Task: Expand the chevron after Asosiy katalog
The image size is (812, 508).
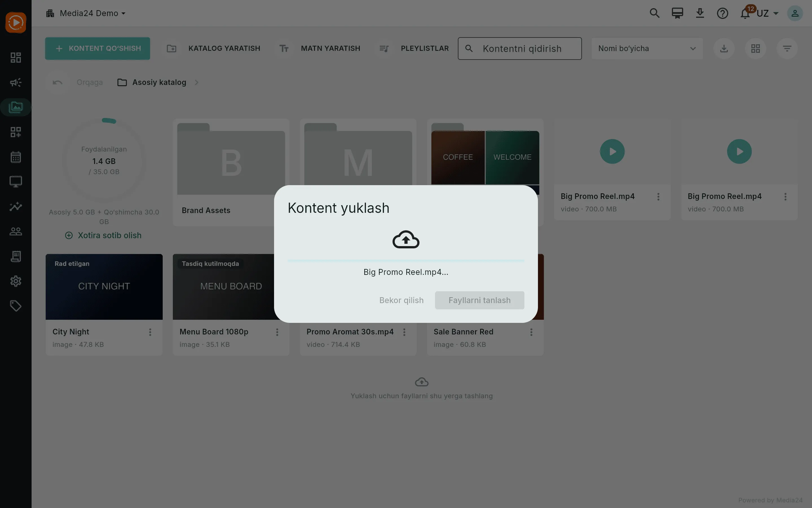Action: [x=197, y=82]
